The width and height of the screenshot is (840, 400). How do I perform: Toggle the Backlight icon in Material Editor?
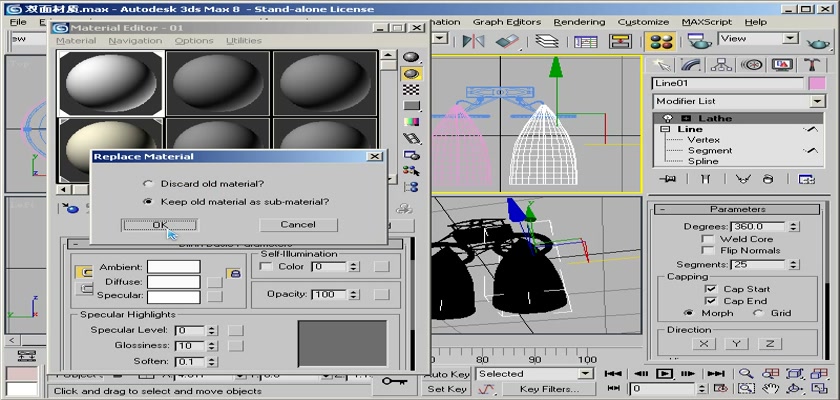(411, 73)
